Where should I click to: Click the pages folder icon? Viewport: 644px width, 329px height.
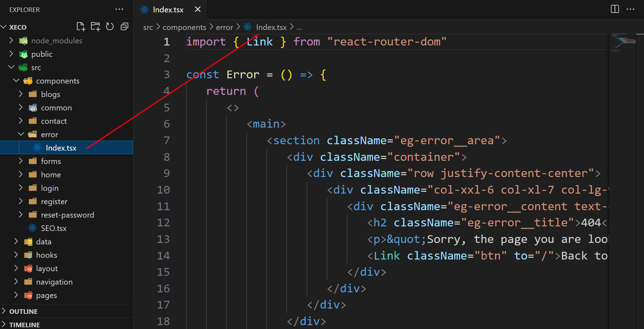(x=28, y=296)
